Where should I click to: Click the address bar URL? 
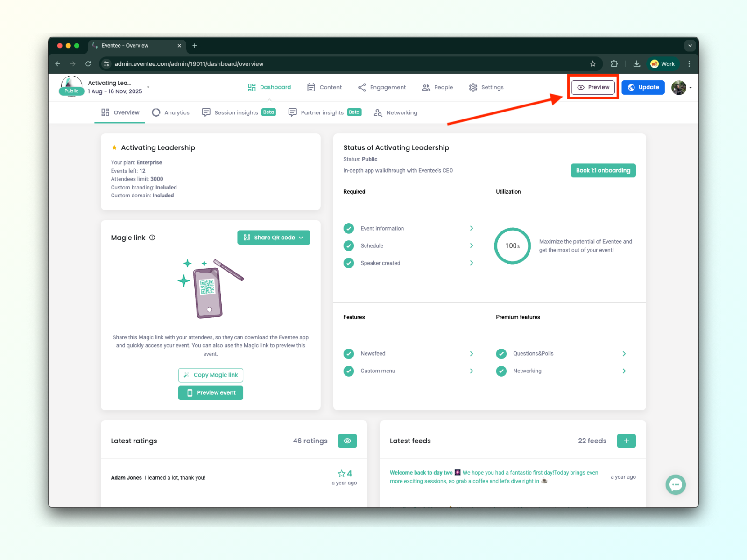tap(189, 64)
